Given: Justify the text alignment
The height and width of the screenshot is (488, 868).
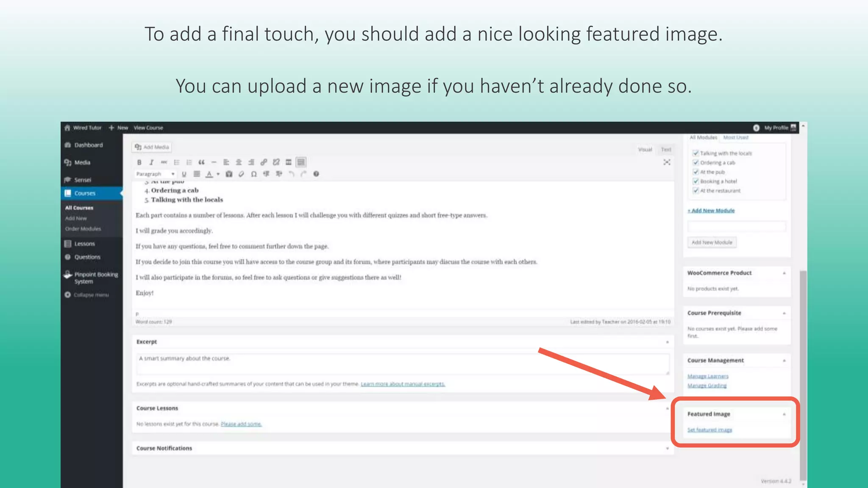Looking at the screenshot, I should point(197,174).
